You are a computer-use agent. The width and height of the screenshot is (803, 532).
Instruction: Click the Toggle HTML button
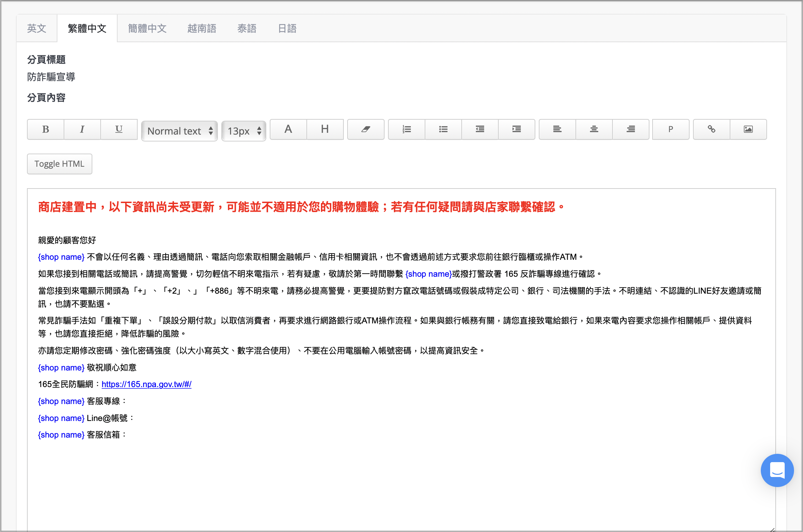(x=59, y=164)
